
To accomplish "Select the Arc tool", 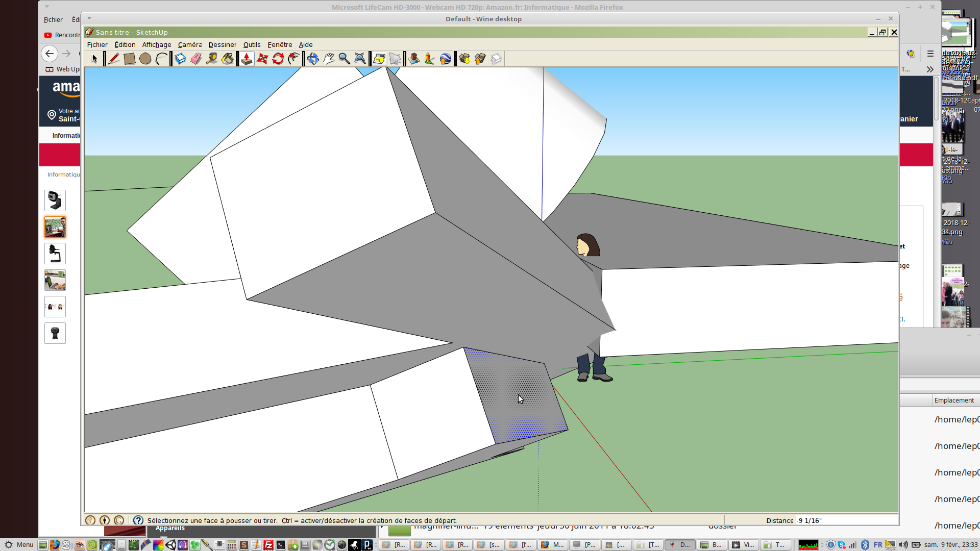I will point(161,59).
